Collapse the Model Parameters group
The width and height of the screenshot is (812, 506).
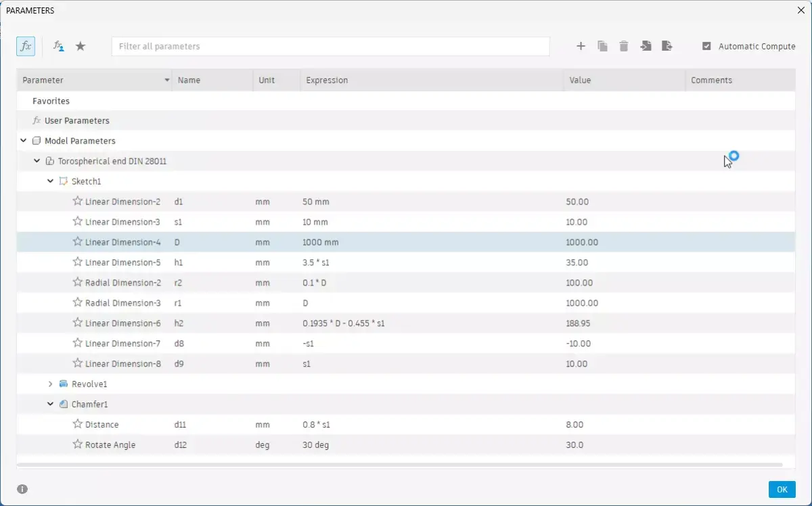pyautogui.click(x=24, y=141)
